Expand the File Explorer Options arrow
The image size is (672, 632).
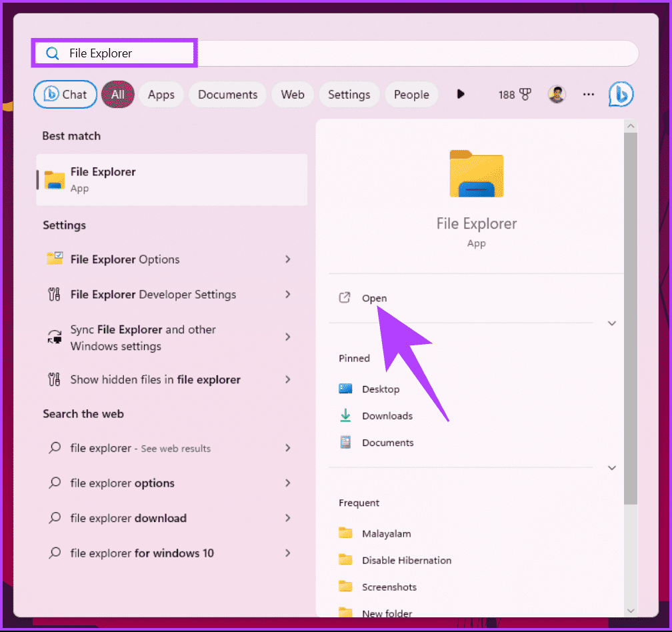(x=288, y=259)
